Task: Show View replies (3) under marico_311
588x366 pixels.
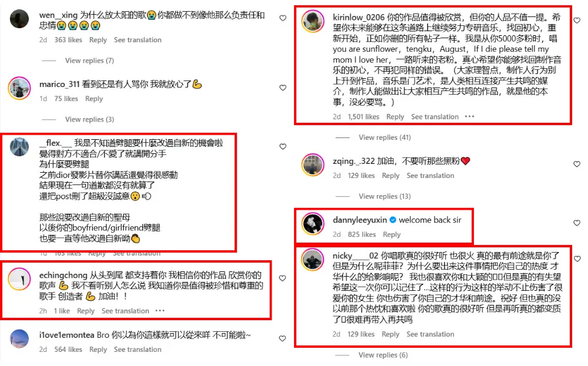Action: tap(89, 119)
